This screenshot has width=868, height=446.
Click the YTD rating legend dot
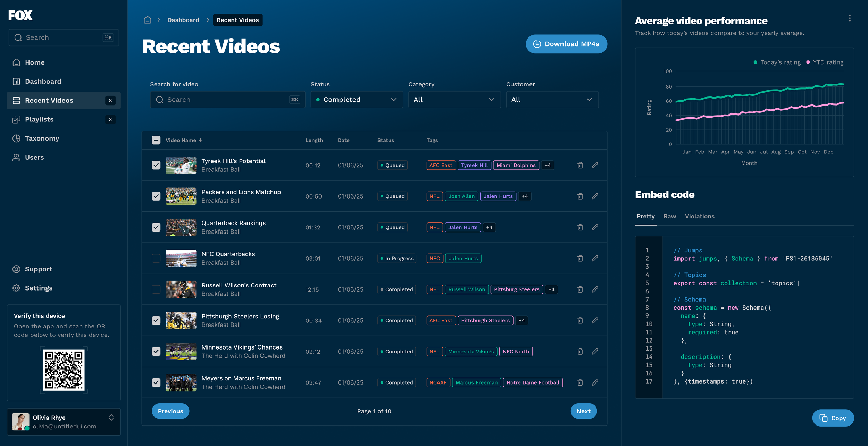click(808, 62)
